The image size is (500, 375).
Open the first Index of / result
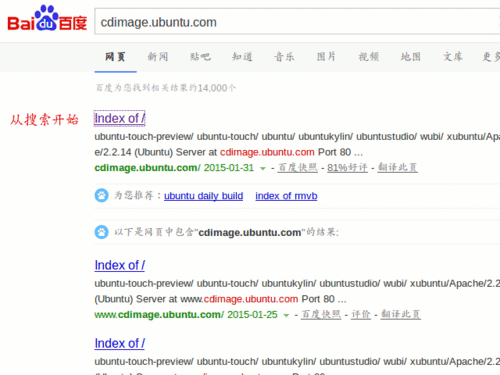point(120,118)
